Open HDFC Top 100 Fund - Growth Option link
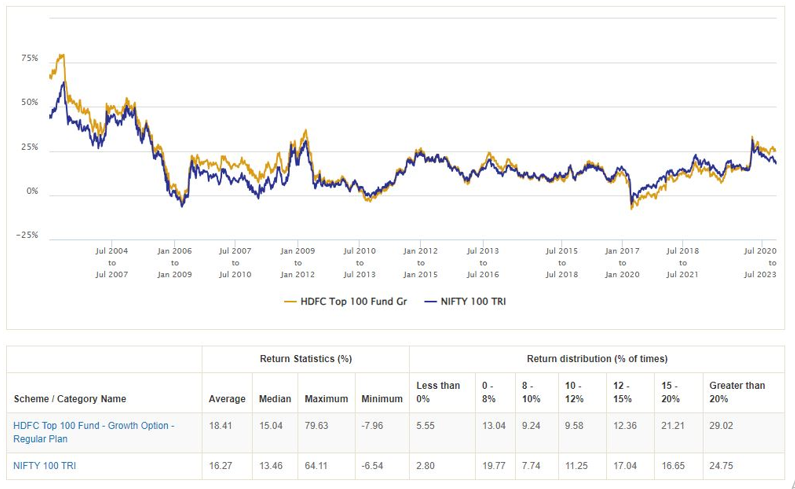The width and height of the screenshot is (795, 489). pyautogui.click(x=94, y=432)
